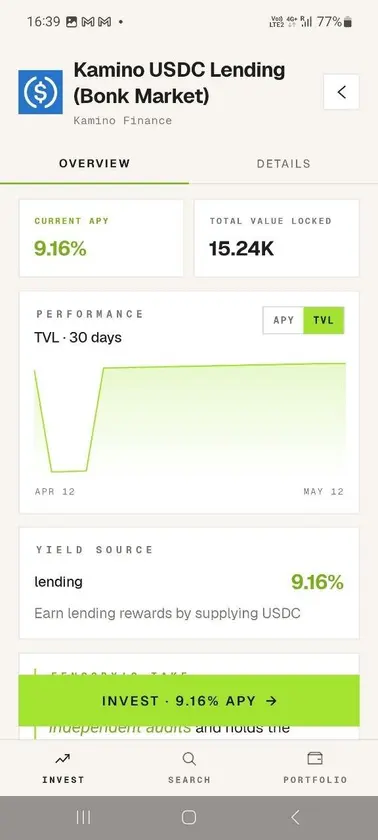Go back using the chevron button
Viewport: 378px width, 840px height.
point(341,92)
